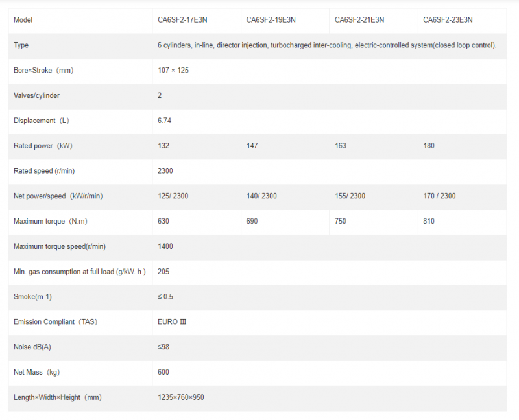Select the CA6SF2-23E3N model header
This screenshot has width=519, height=420.
448,20
